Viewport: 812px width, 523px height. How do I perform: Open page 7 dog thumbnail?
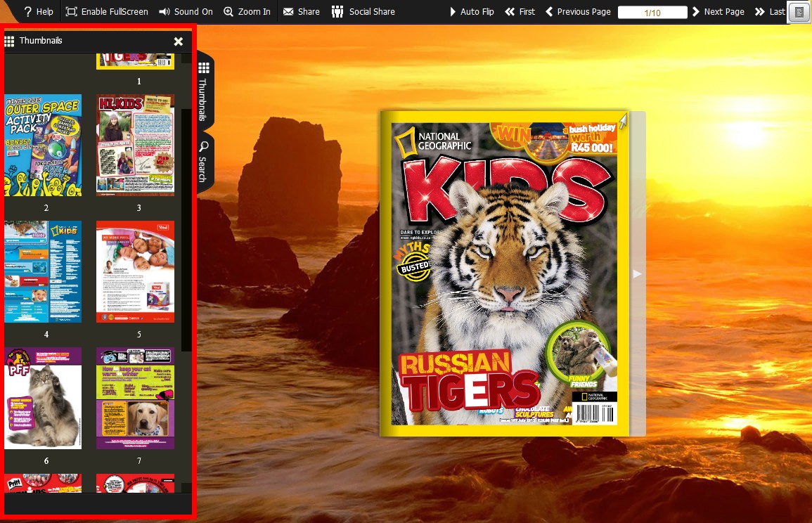click(x=135, y=398)
